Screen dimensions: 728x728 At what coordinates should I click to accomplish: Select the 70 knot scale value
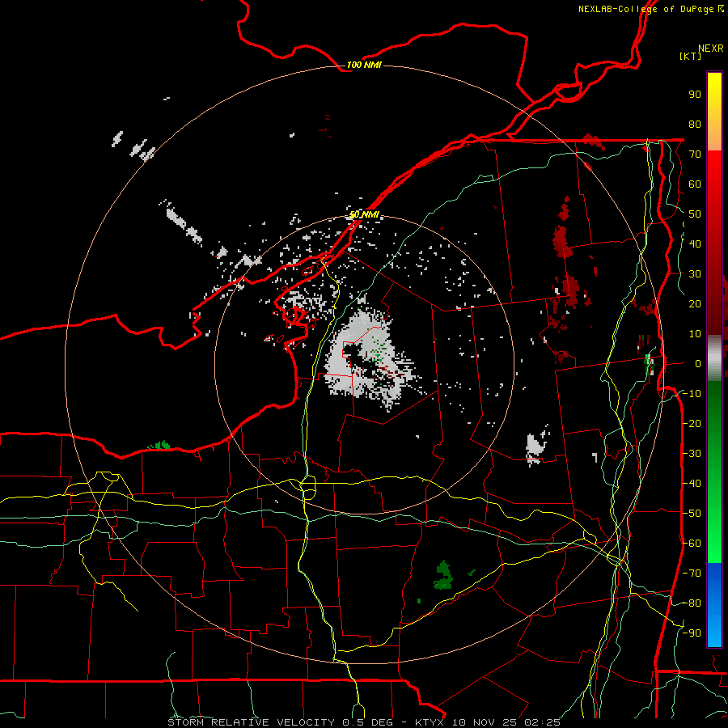point(695,154)
